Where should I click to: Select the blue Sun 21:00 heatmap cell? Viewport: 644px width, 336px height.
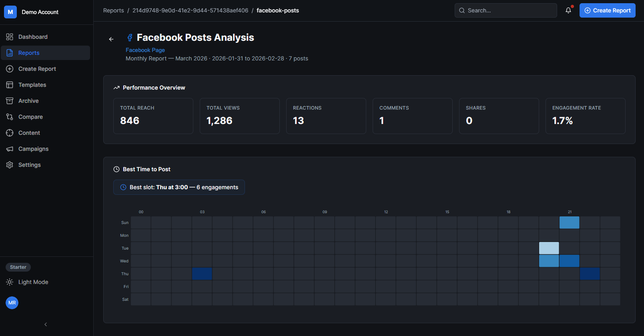tap(570, 222)
